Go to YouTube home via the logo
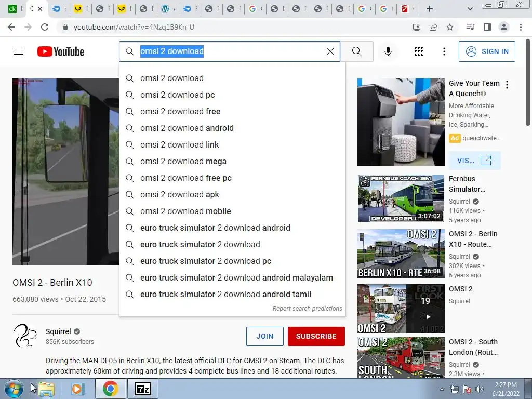This screenshot has height=399, width=532. click(x=61, y=51)
